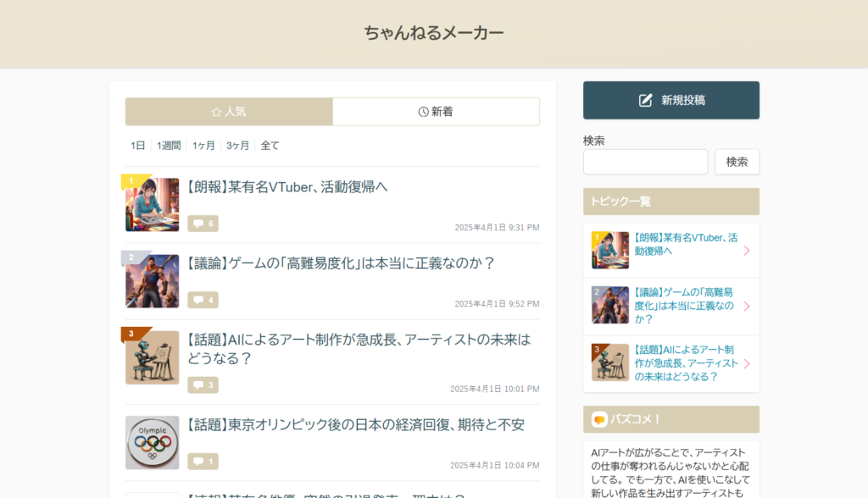Open the 高難易度化 game discussion post
This screenshot has width=868, height=498.
[340, 263]
